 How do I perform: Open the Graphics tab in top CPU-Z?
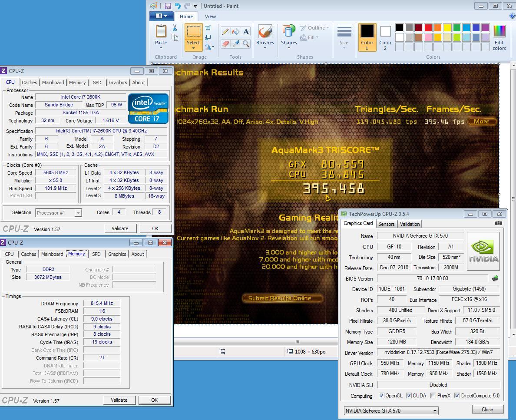(118, 83)
